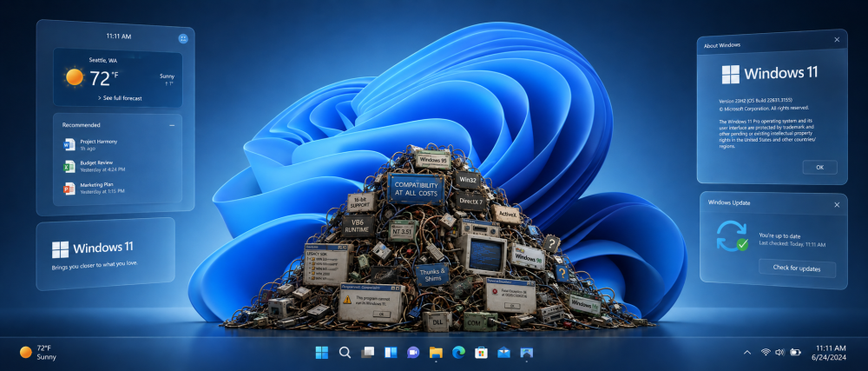Screen dimensions: 868x371
Task: Open the taskbar weather widget
Action: coord(38,352)
